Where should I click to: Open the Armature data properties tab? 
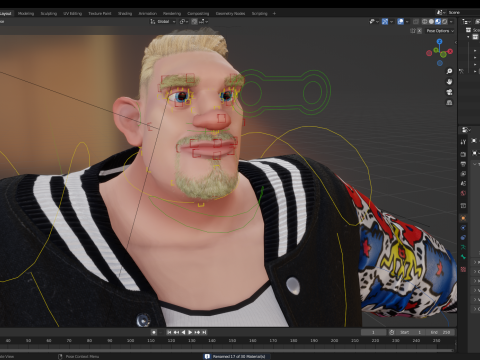pyautogui.click(x=463, y=247)
